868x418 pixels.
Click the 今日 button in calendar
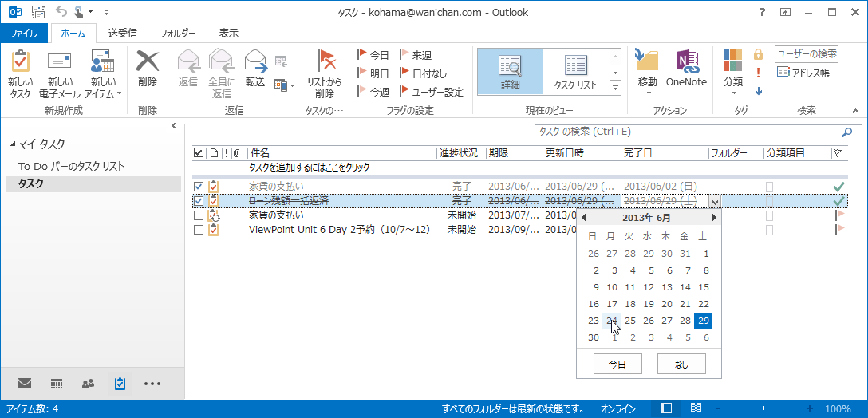pos(617,364)
